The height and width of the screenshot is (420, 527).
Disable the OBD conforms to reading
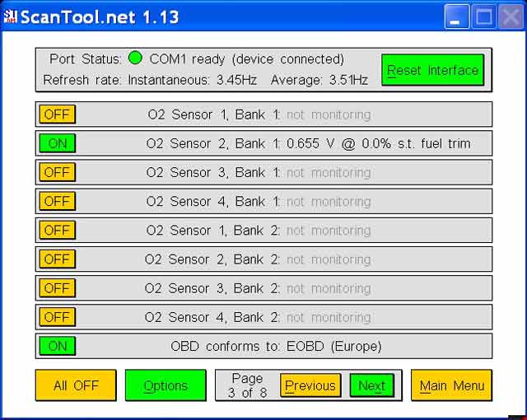point(57,346)
